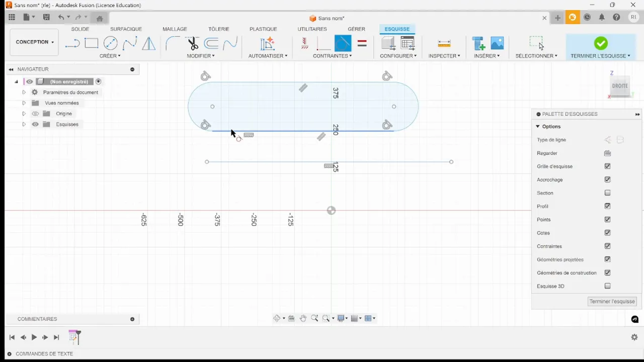Toggle Points checkbox
644x362 pixels.
coord(607,220)
